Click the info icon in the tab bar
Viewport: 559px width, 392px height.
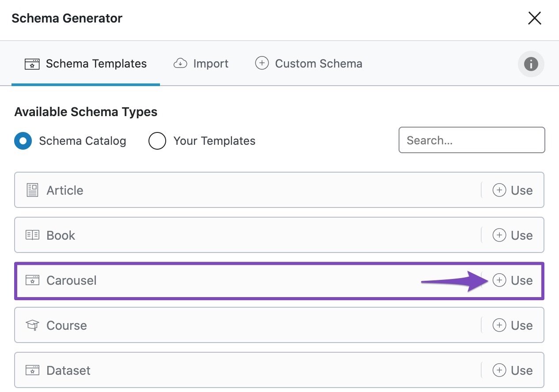pos(531,64)
